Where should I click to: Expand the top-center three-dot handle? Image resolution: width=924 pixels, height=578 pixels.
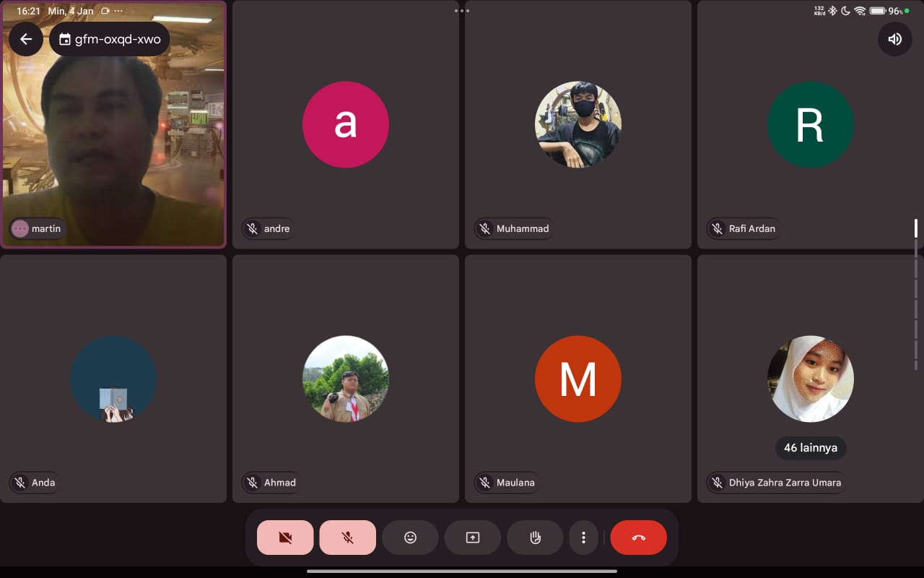pyautogui.click(x=462, y=11)
